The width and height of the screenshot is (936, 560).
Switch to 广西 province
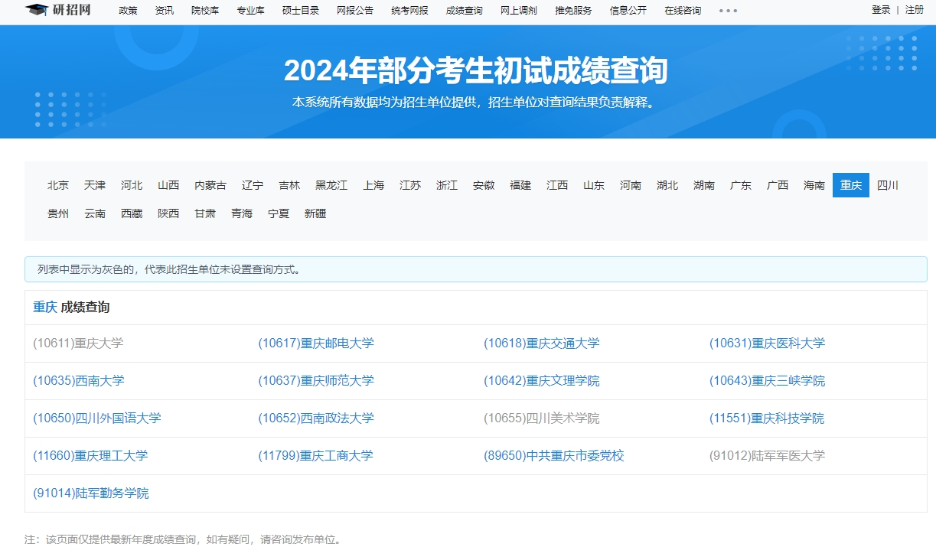778,185
